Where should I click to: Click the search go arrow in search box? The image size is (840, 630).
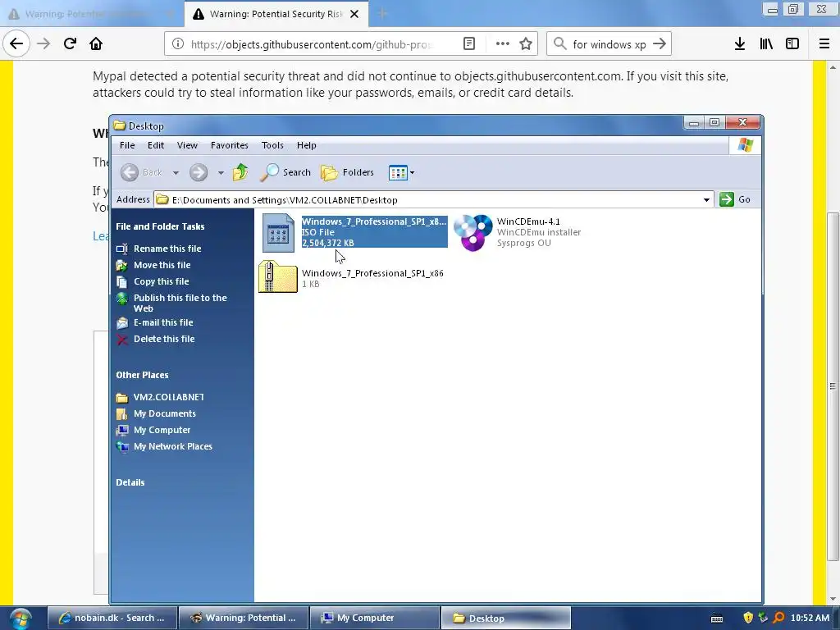(x=660, y=44)
